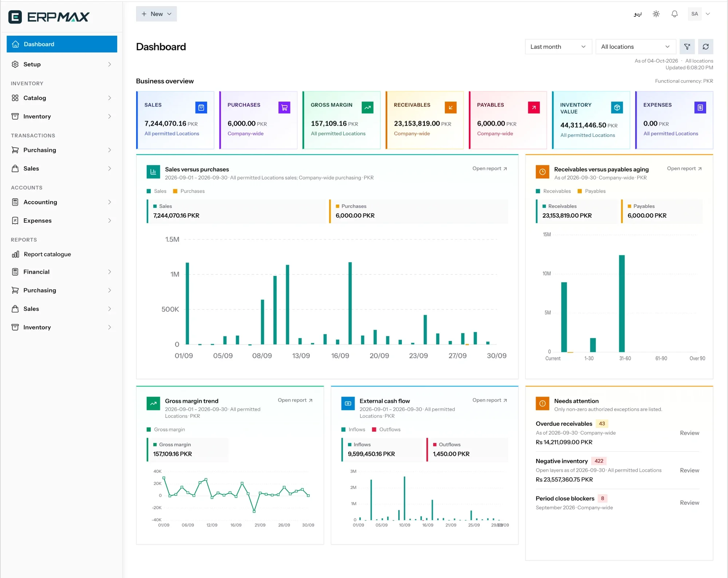
Task: Click the Gross Margin trend icon
Action: (368, 107)
